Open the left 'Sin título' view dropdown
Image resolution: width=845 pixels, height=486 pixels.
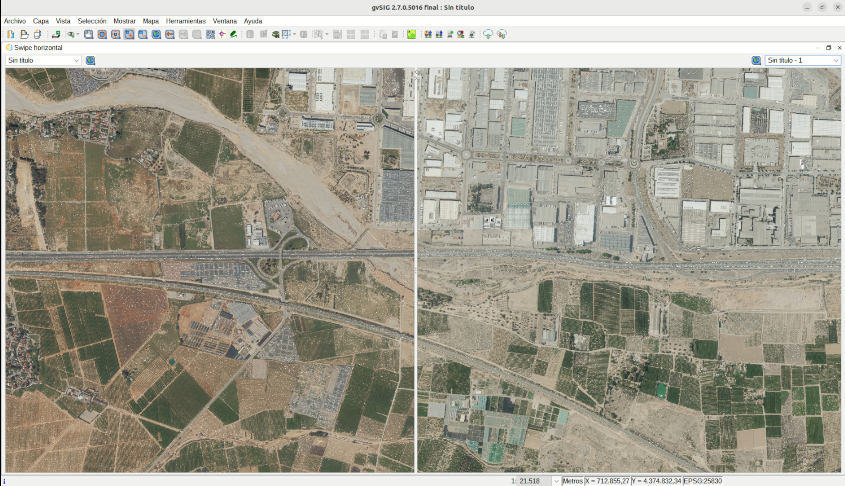(x=43, y=60)
